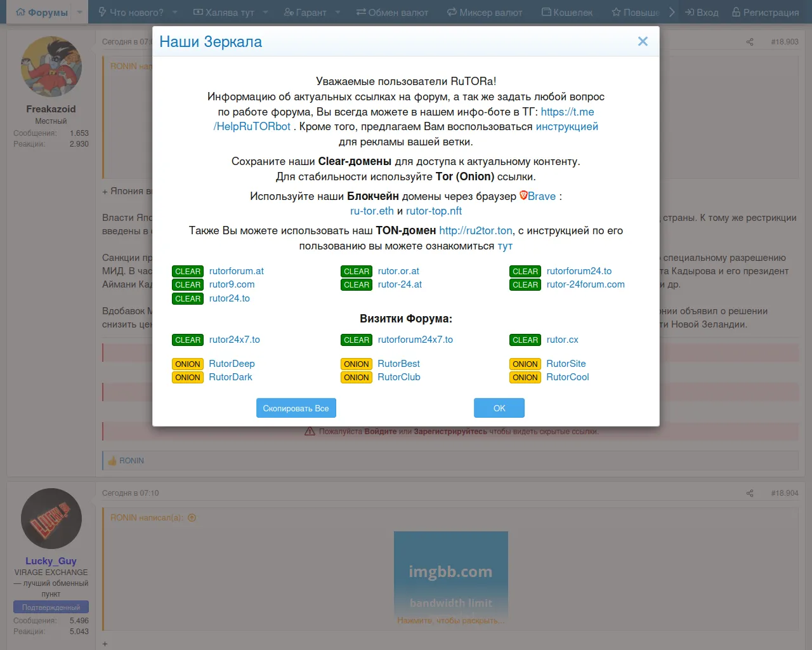Open the http://ru2tor.ton TON link

click(476, 230)
